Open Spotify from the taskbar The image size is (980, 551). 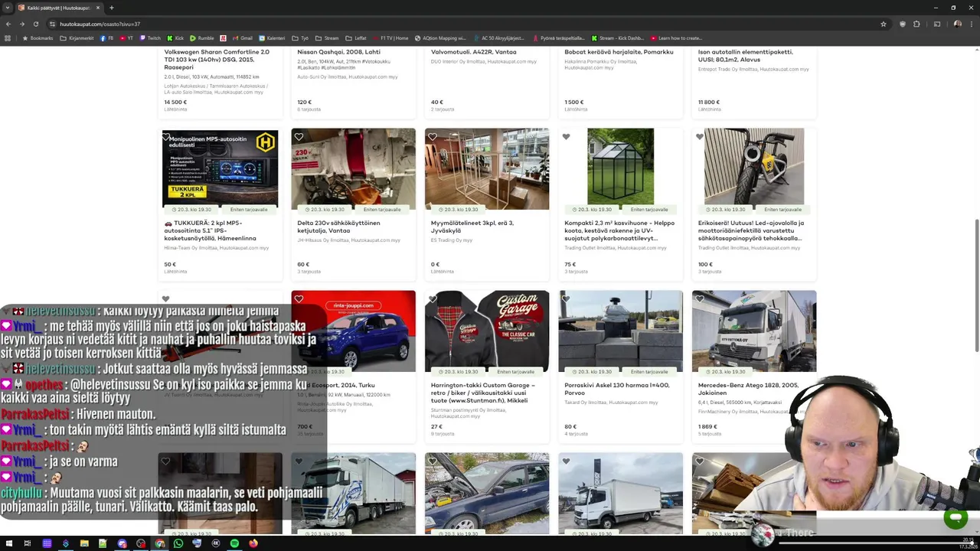(234, 543)
